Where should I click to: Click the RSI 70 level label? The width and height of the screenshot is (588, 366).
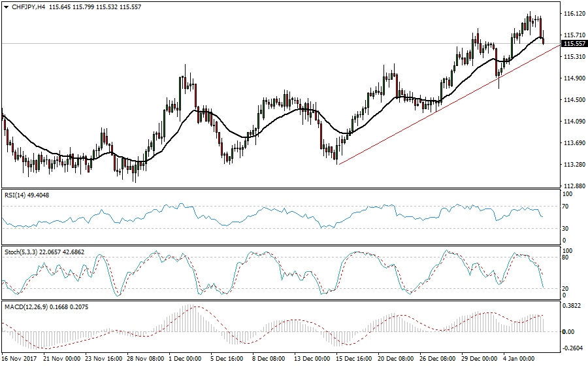(566, 207)
